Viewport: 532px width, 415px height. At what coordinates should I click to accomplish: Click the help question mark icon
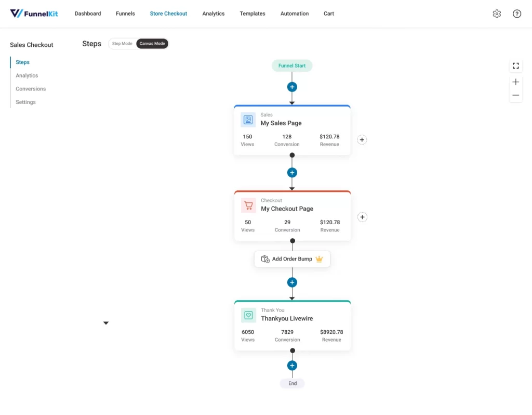click(517, 14)
